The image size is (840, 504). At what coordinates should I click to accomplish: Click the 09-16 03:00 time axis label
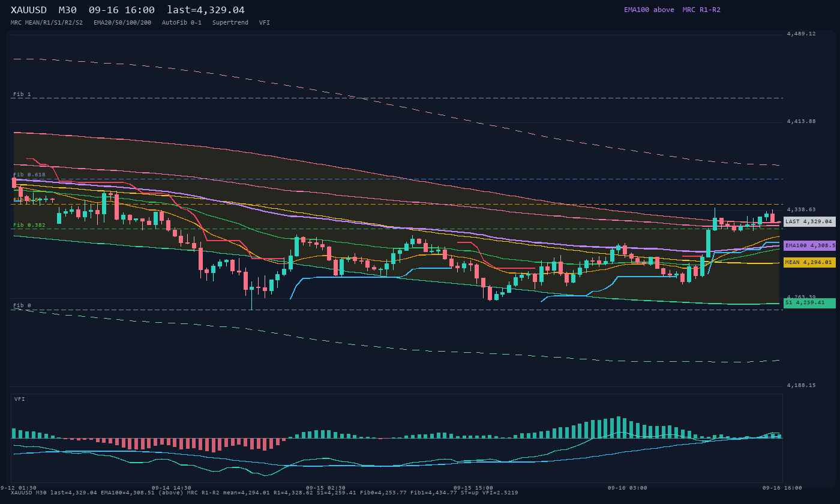(628, 488)
